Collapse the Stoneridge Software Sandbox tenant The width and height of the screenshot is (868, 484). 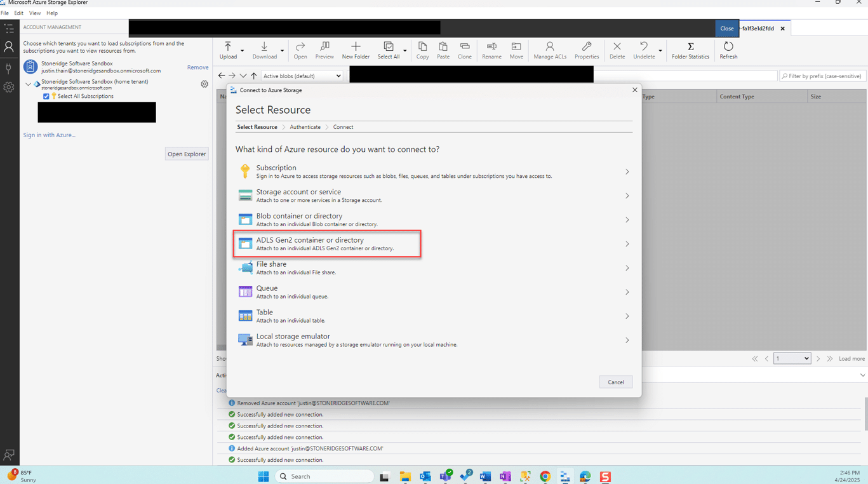coord(28,84)
